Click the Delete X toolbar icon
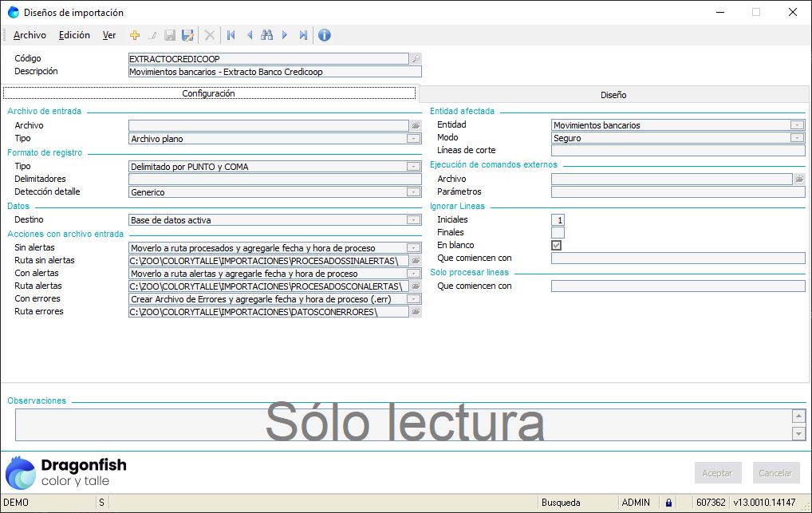 coord(210,35)
